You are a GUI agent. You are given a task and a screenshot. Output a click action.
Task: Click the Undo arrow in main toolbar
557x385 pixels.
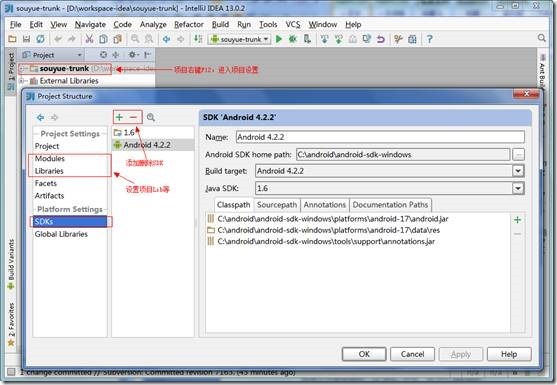[58, 39]
